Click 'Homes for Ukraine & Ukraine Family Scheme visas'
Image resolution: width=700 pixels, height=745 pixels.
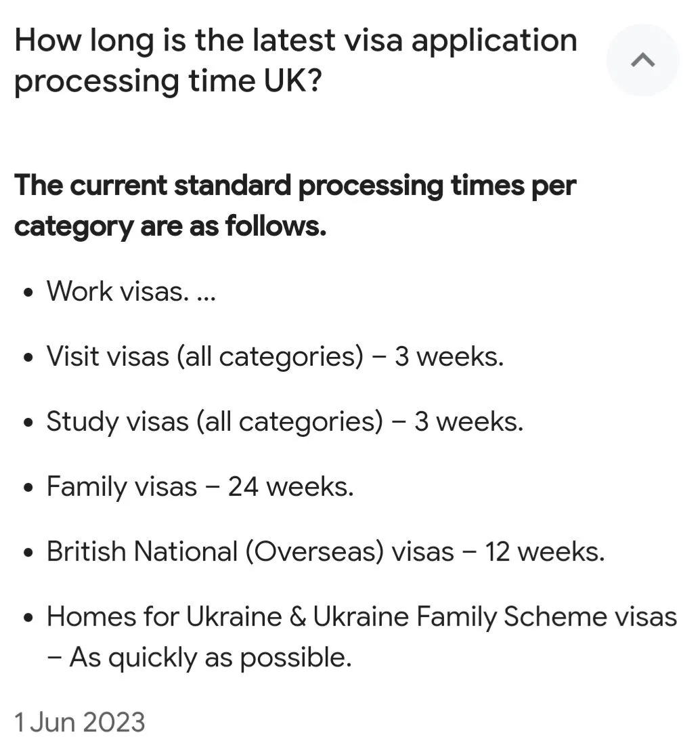coord(362,616)
